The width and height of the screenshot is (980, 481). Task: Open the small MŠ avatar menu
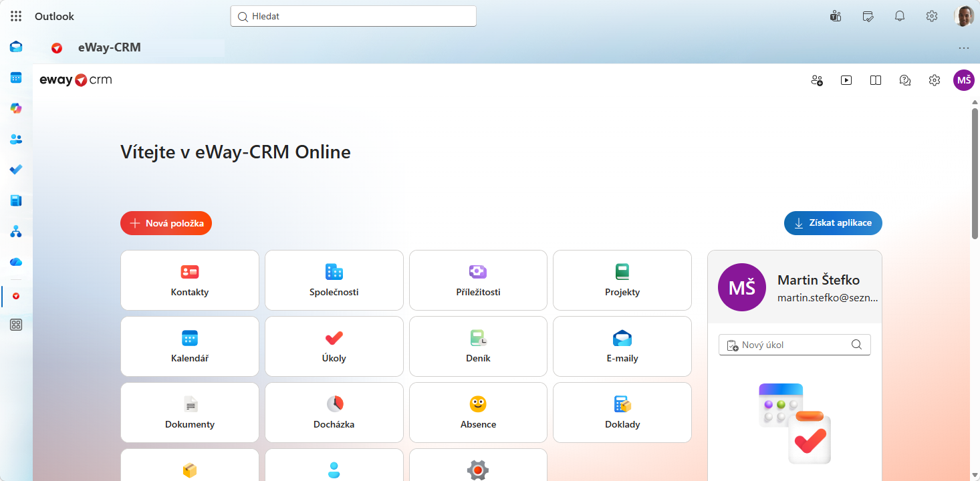[x=964, y=80]
